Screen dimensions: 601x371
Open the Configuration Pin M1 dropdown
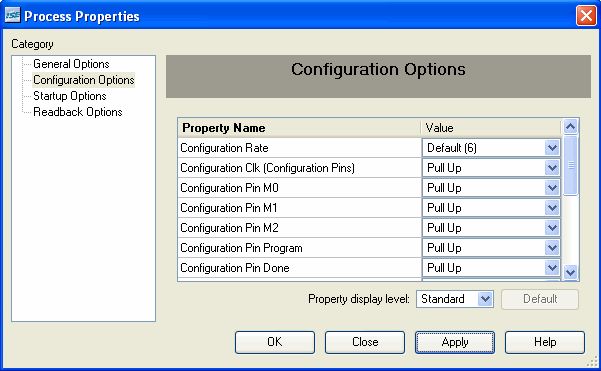coord(552,207)
